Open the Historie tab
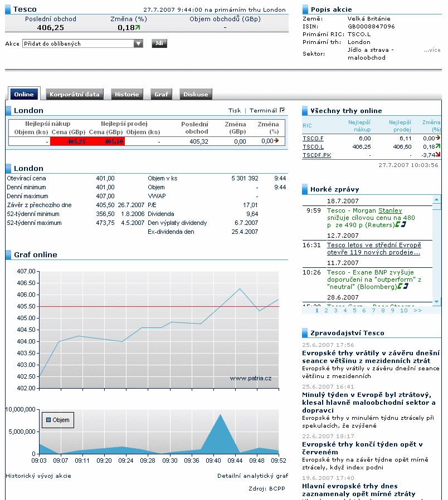The width and height of the screenshot is (448, 500). [127, 95]
